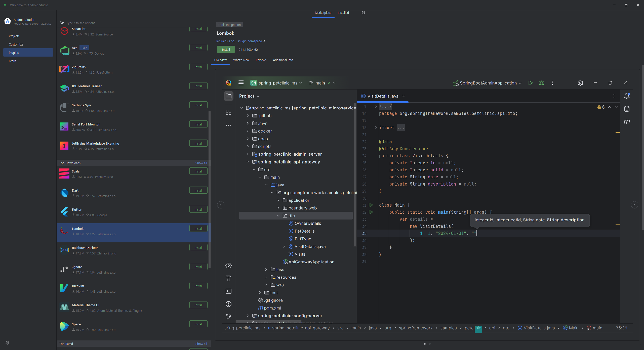
Task: Open the Build tool window hammer icon
Action: 228,279
